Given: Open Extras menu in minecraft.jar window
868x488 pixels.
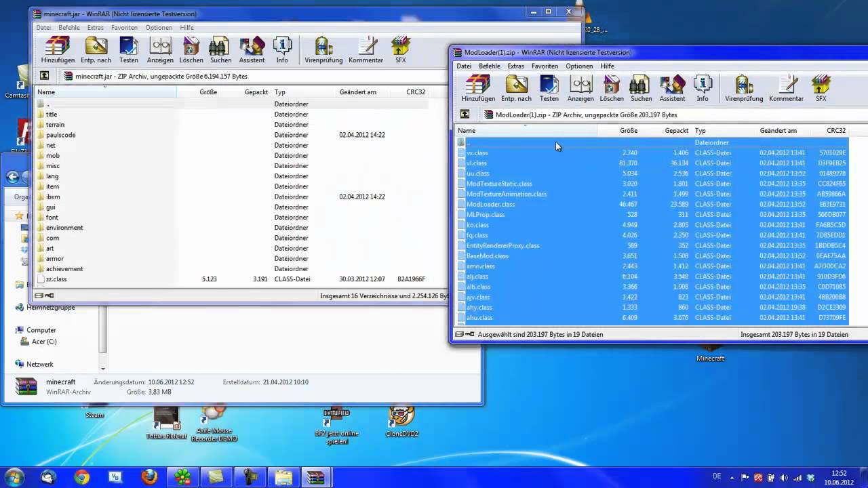Looking at the screenshot, I should pyautogui.click(x=96, y=28).
